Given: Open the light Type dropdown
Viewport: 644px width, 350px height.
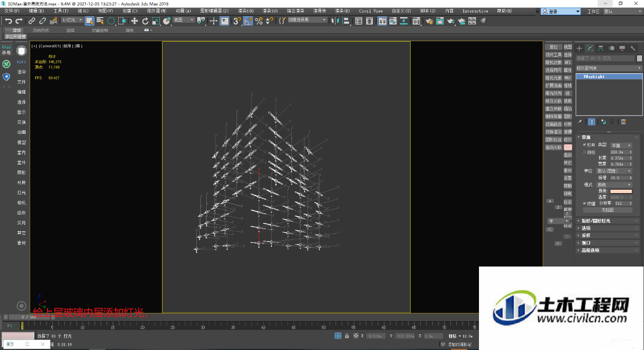Looking at the screenshot, I should (x=621, y=145).
